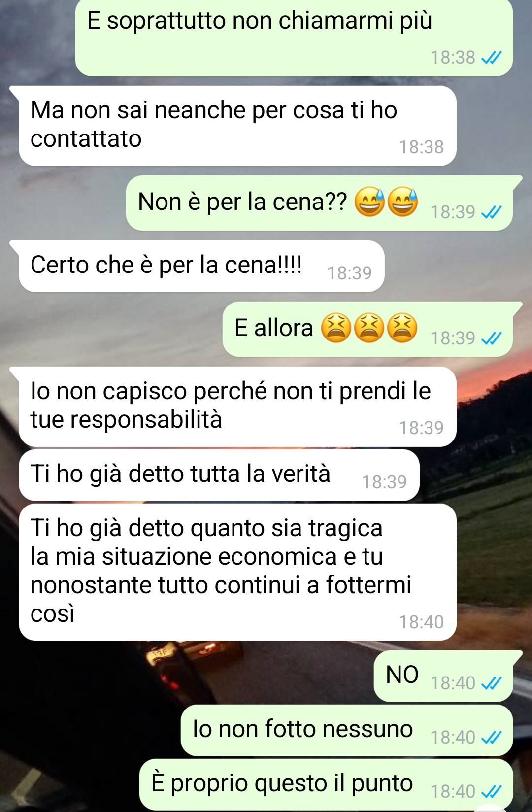Select the 'Io non fotto nessuno' message
The width and height of the screenshot is (532, 812).
click(347, 730)
